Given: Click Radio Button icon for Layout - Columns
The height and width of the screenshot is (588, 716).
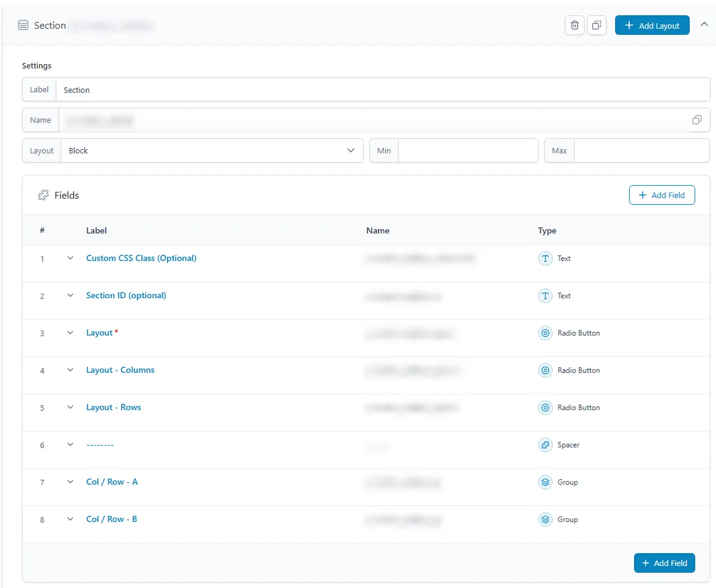Looking at the screenshot, I should coord(545,370).
